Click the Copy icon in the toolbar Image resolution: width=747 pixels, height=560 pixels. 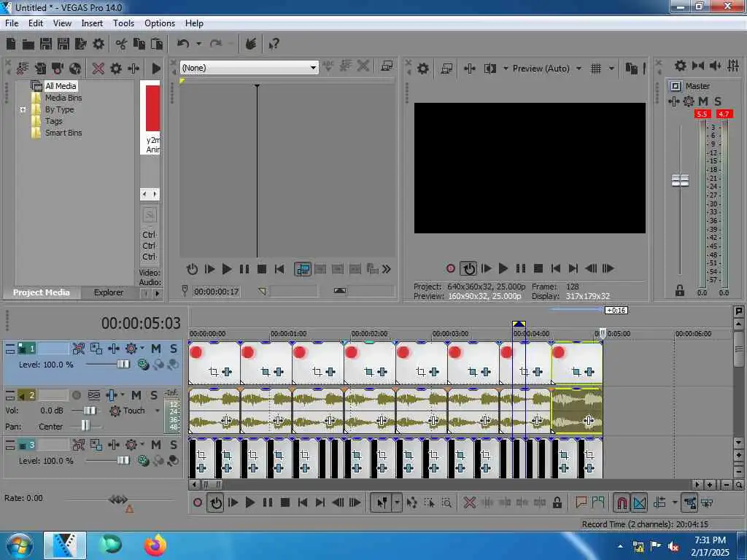(139, 44)
